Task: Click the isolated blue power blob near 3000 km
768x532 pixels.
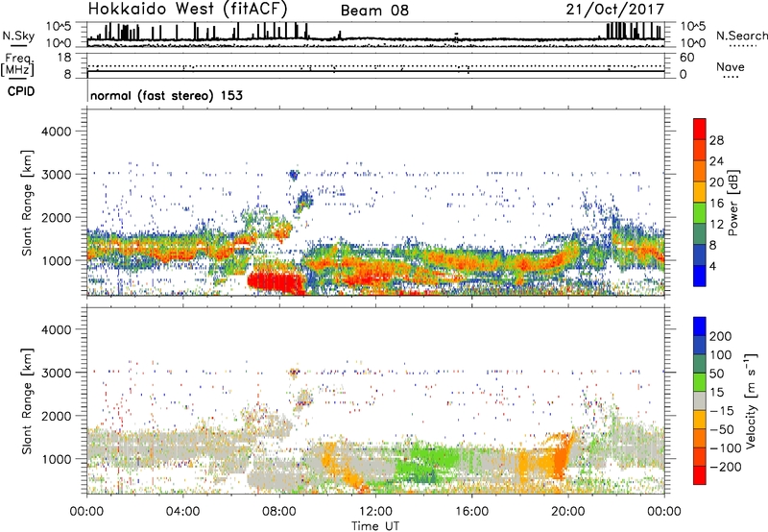Action: coord(294,175)
